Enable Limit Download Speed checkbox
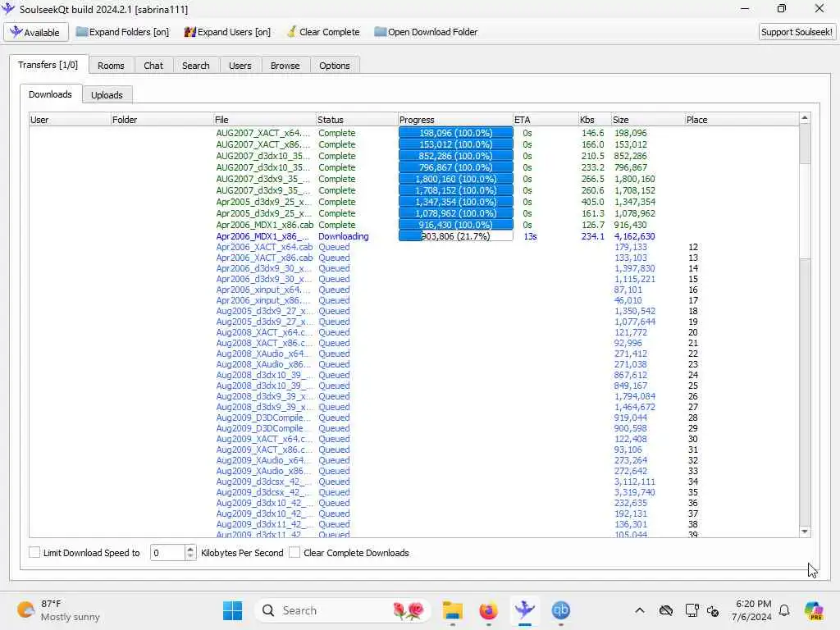 click(x=34, y=552)
